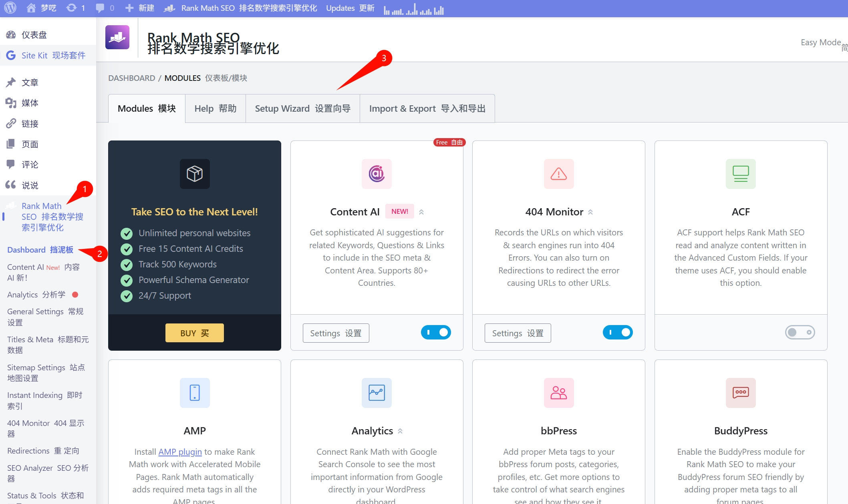Switch to the Help tab
The height and width of the screenshot is (504, 848).
(216, 108)
